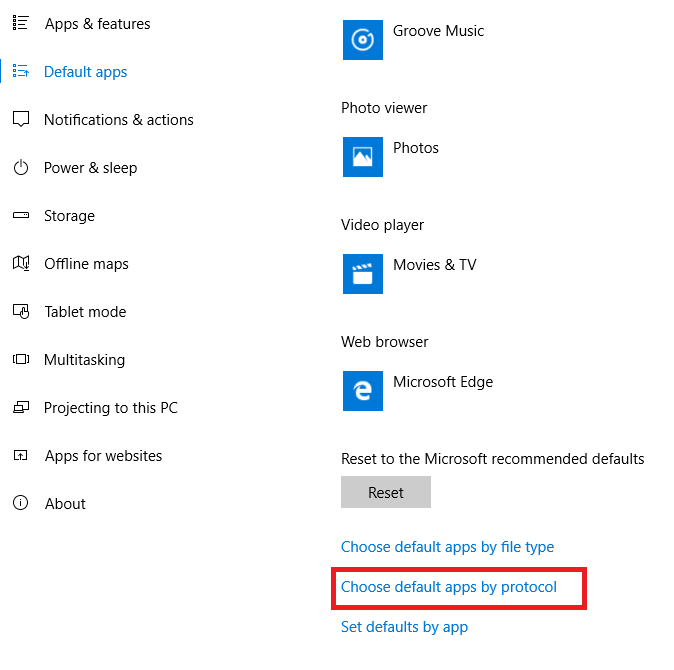The width and height of the screenshot is (674, 670).
Task: Click the About info icon
Action: click(21, 504)
